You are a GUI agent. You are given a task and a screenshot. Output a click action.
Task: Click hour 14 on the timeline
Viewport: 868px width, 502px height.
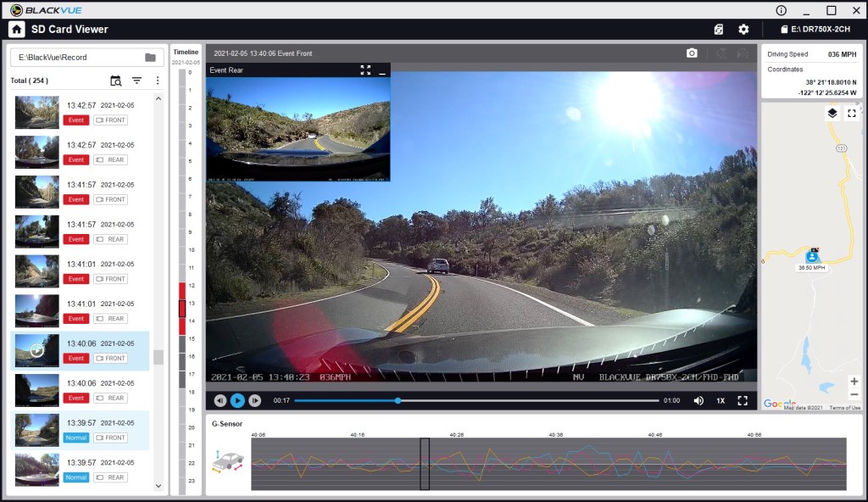point(182,321)
